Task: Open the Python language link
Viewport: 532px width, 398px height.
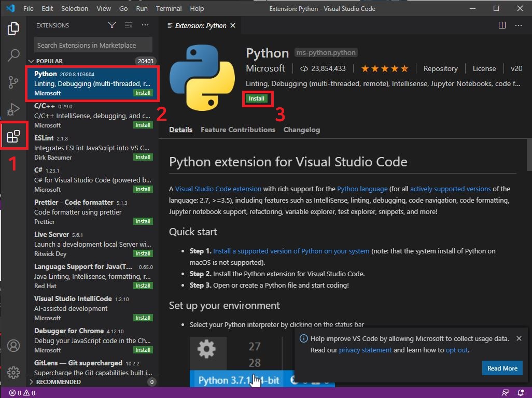Action: coord(362,189)
